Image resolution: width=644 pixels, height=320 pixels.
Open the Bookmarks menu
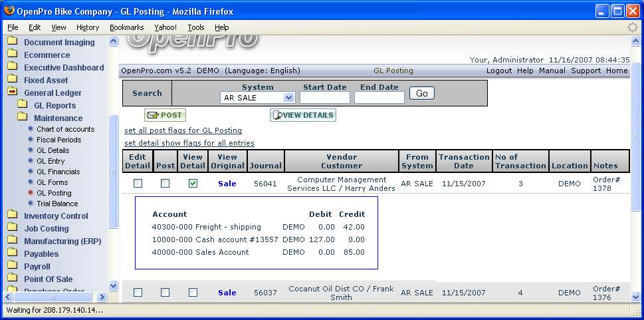pyautogui.click(x=125, y=27)
